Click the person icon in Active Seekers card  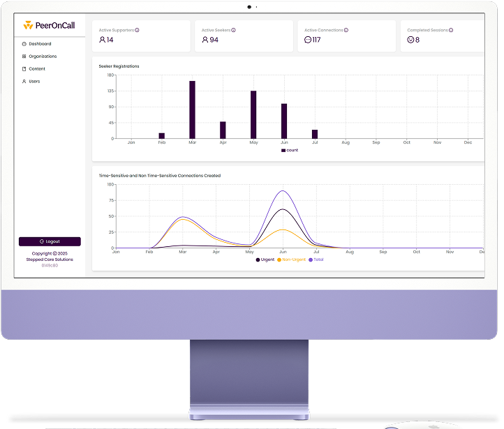(205, 40)
